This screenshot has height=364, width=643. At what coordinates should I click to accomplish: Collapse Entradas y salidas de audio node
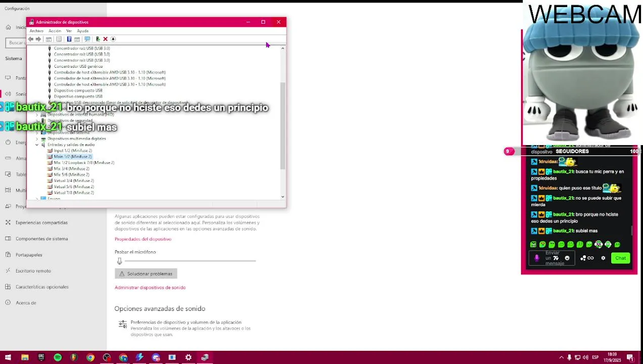point(37,145)
